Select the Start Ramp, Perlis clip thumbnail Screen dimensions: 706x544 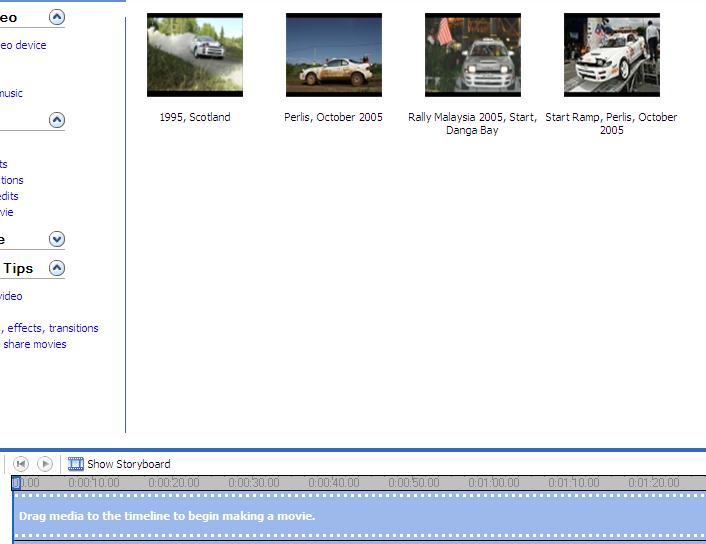click(x=612, y=55)
